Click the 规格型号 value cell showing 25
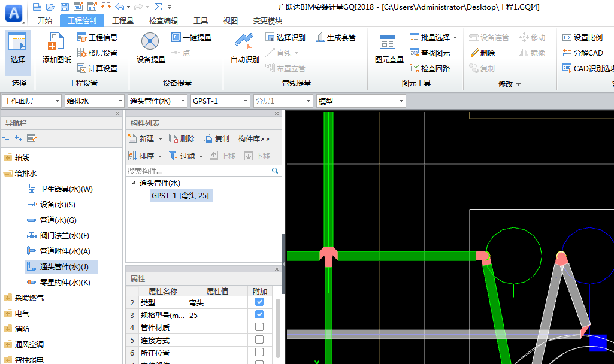The image size is (614, 364). click(x=217, y=315)
